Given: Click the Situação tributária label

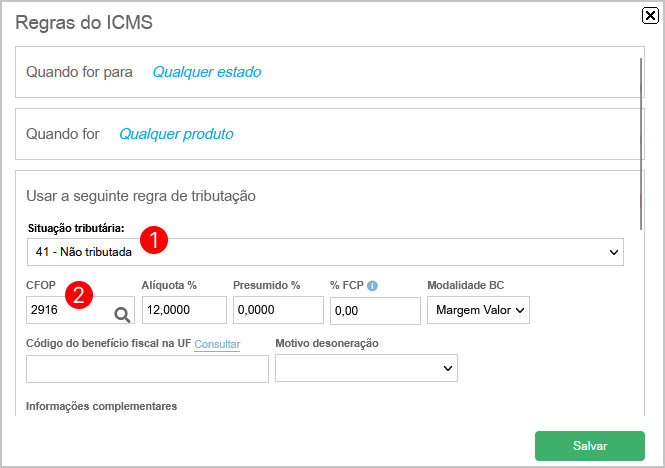Looking at the screenshot, I should coord(76,228).
